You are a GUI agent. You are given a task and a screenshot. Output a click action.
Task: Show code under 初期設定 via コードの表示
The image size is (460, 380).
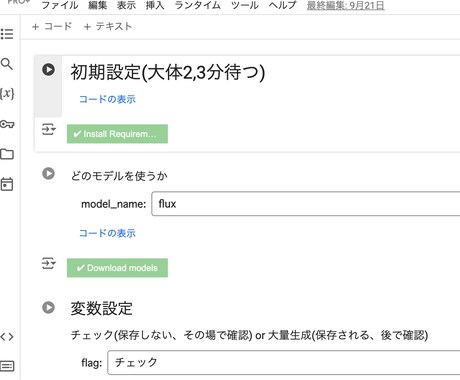click(107, 99)
